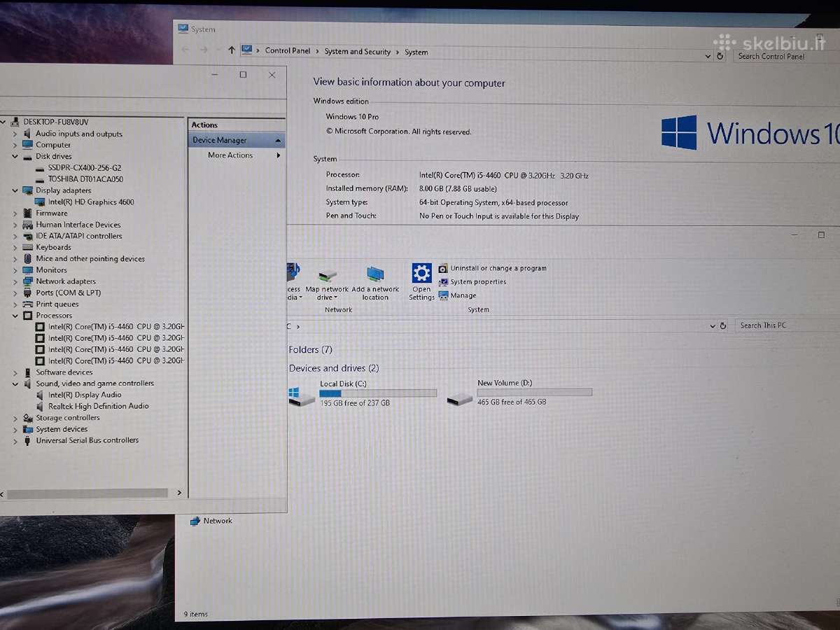Expand the Keyboards node
The image size is (840, 630).
tap(15, 247)
